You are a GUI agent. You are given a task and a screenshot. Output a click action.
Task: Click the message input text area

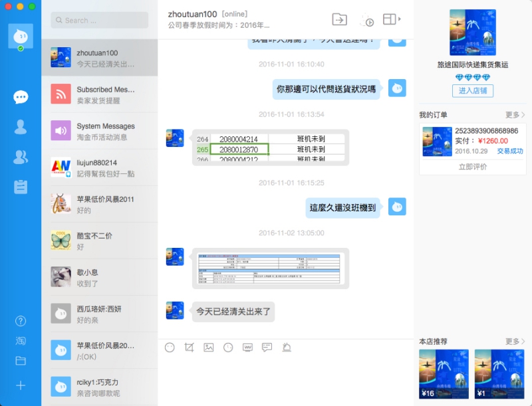click(286, 380)
